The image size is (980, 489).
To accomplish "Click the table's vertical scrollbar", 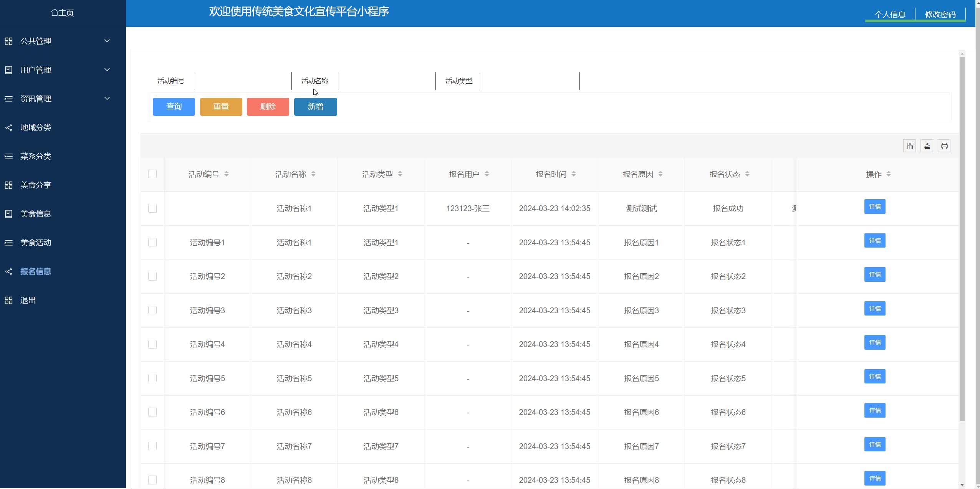I will coord(962,238).
